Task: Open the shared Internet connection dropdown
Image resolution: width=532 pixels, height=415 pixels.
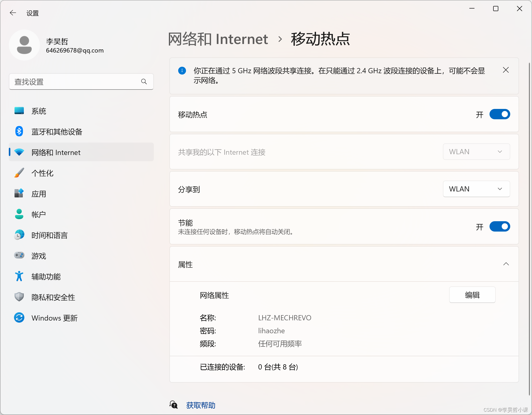Action: tap(476, 152)
